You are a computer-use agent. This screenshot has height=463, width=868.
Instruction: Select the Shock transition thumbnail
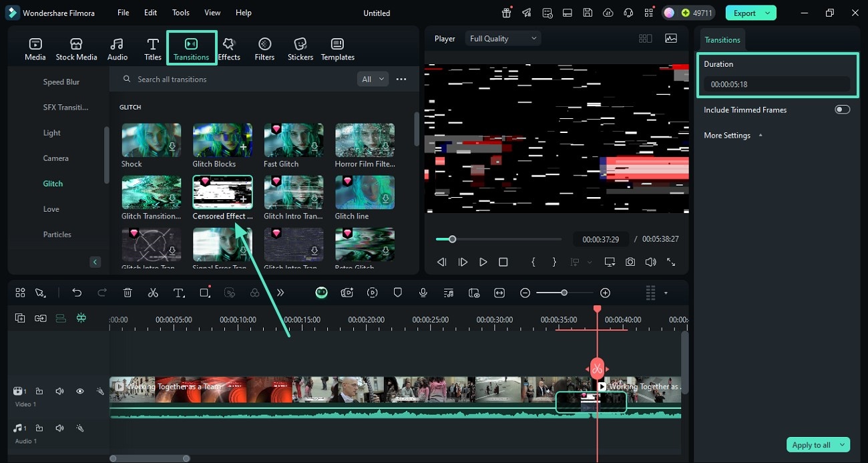tap(151, 140)
